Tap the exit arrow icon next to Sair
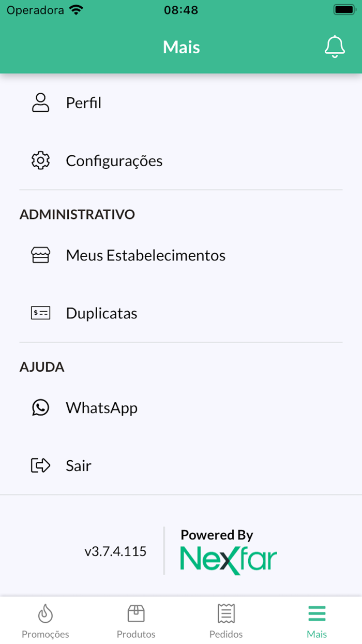 tap(40, 465)
